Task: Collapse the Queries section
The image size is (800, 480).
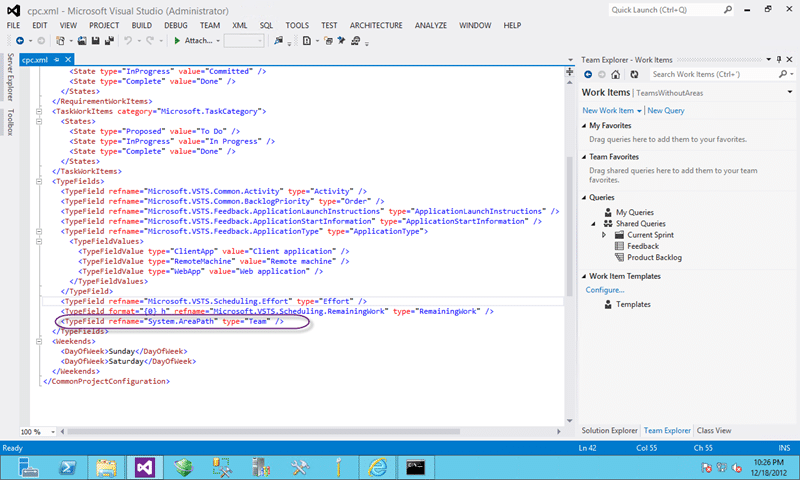Action: pyautogui.click(x=584, y=197)
